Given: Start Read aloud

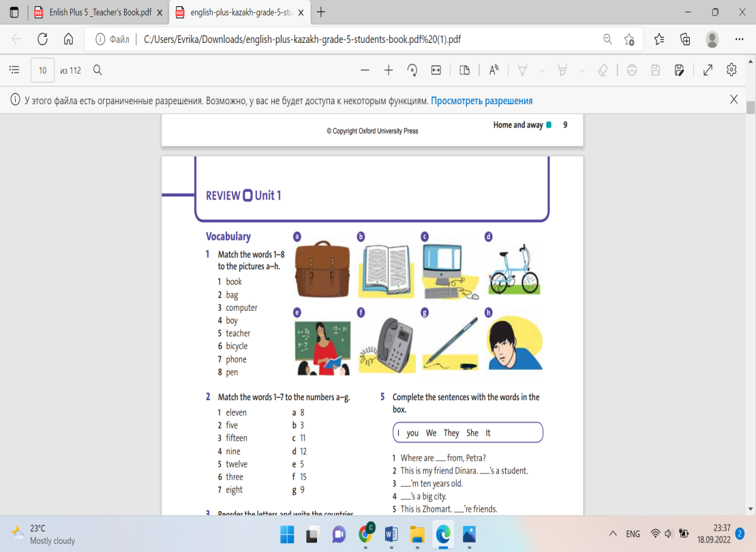Looking at the screenshot, I should pyautogui.click(x=494, y=70).
